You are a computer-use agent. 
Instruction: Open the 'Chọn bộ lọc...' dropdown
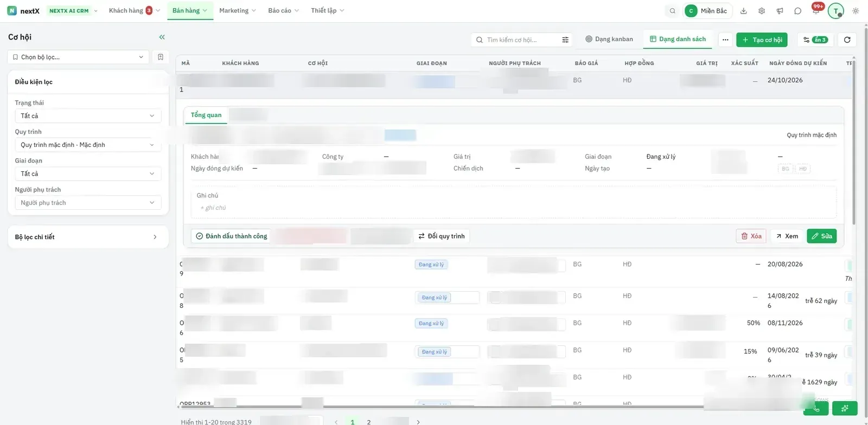coord(78,57)
